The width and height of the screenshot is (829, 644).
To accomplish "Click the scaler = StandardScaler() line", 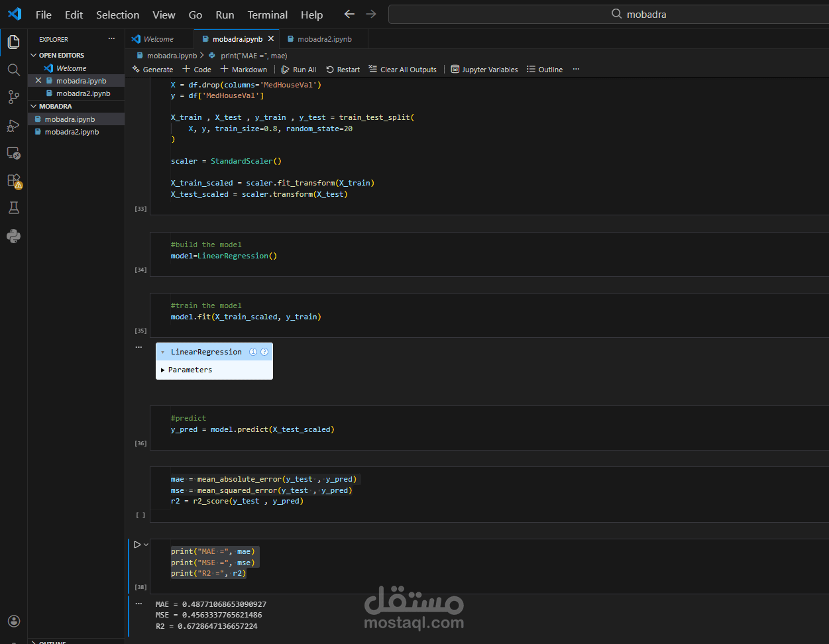I will 226,161.
